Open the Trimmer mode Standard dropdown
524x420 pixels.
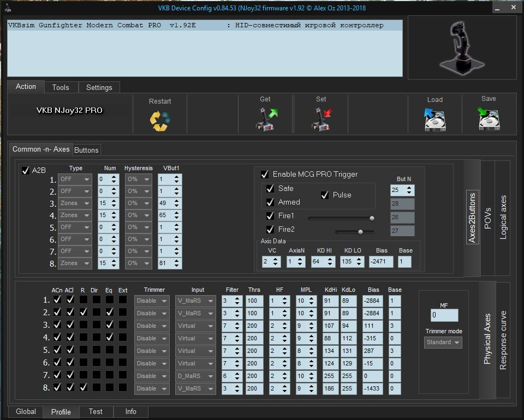tap(443, 343)
